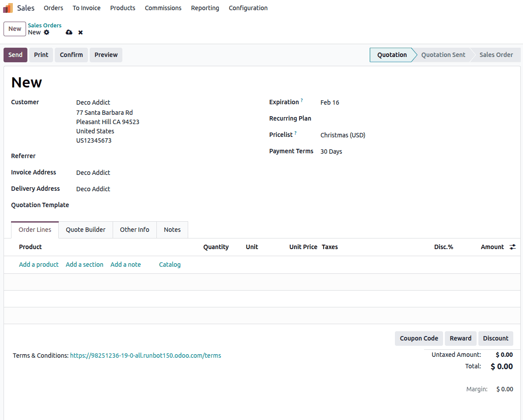523x420 pixels.
Task: Switch to the Quote Builder tab
Action: click(x=85, y=230)
